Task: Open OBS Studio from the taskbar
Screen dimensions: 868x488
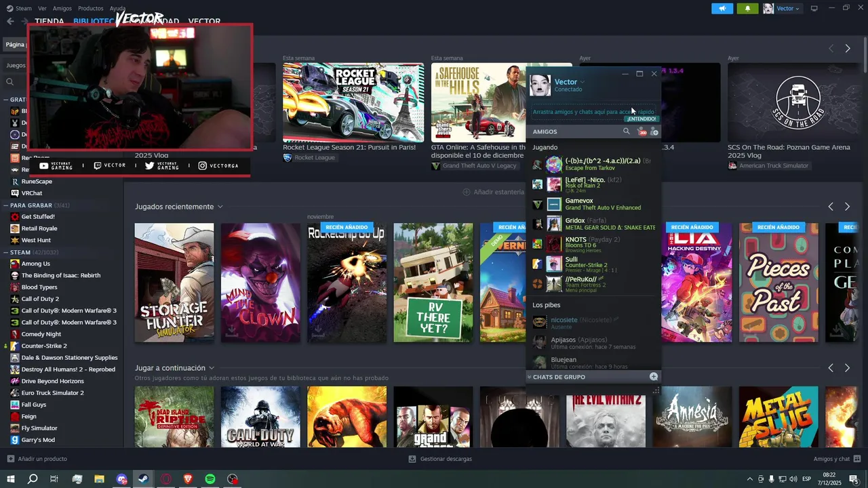Action: tap(233, 479)
